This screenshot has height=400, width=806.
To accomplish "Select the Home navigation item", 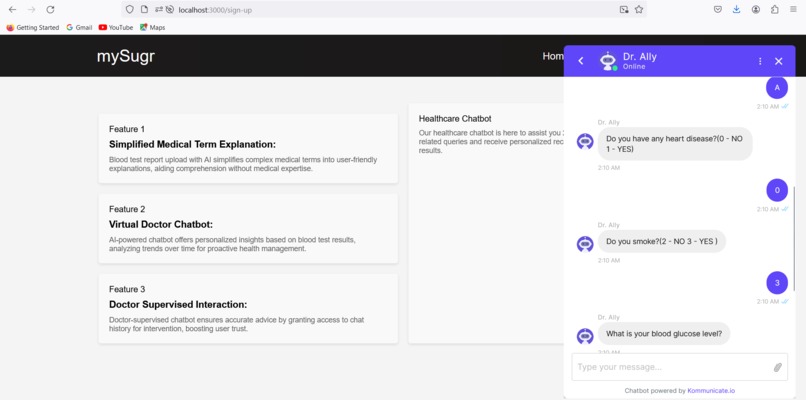I will [x=553, y=56].
